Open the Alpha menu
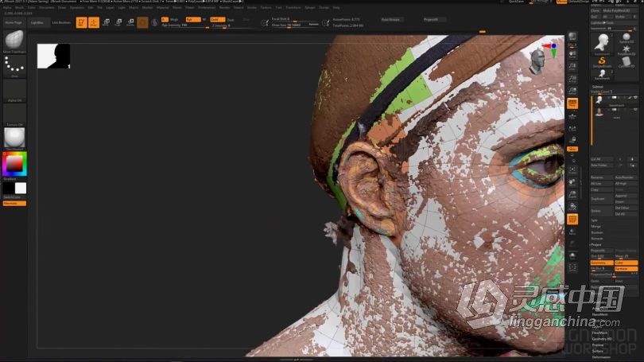Image resolution: width=644 pixels, height=362 pixels. pos(7,7)
